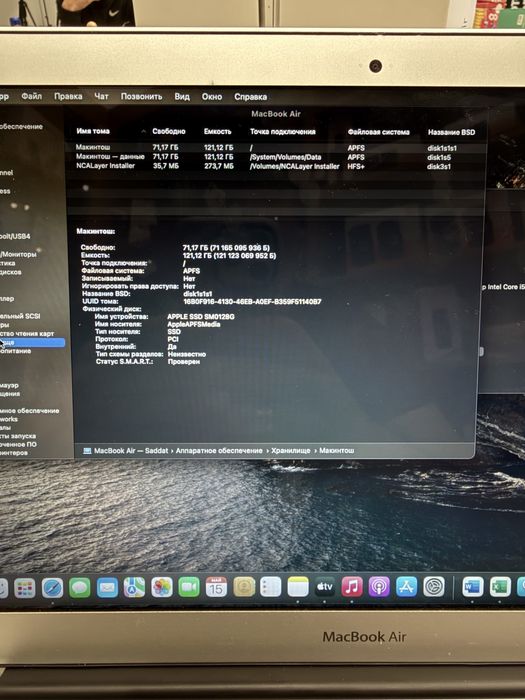The width and height of the screenshot is (525, 700).
Task: Open the Окно menu
Action: (212, 96)
